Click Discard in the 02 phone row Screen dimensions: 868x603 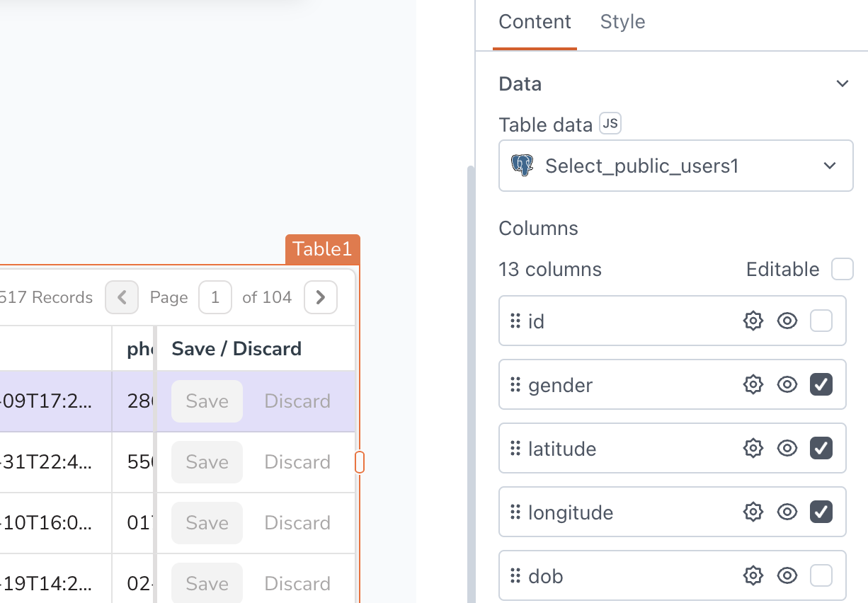pyautogui.click(x=297, y=584)
